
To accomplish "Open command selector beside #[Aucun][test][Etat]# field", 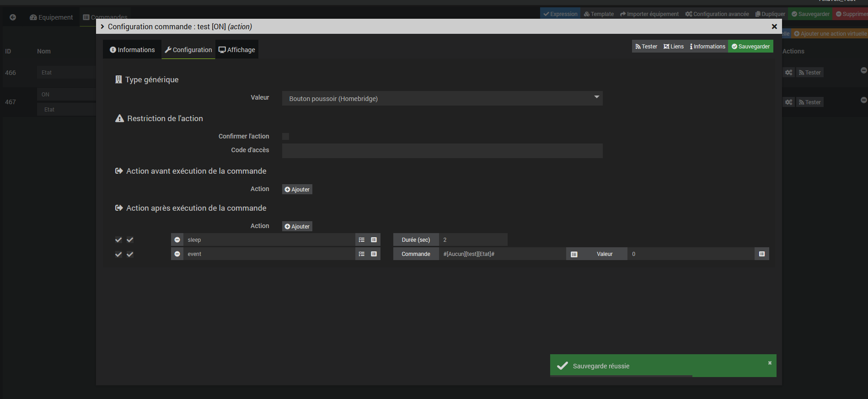I will click(574, 254).
